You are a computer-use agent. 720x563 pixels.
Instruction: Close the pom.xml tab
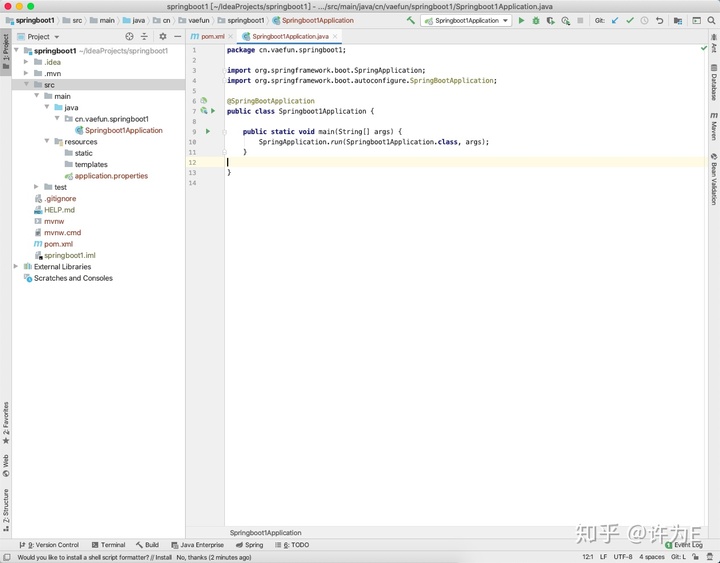click(231, 36)
